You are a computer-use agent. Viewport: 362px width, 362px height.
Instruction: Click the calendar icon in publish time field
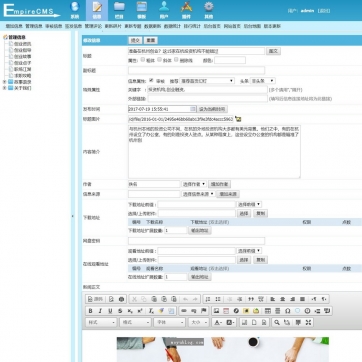click(x=193, y=109)
